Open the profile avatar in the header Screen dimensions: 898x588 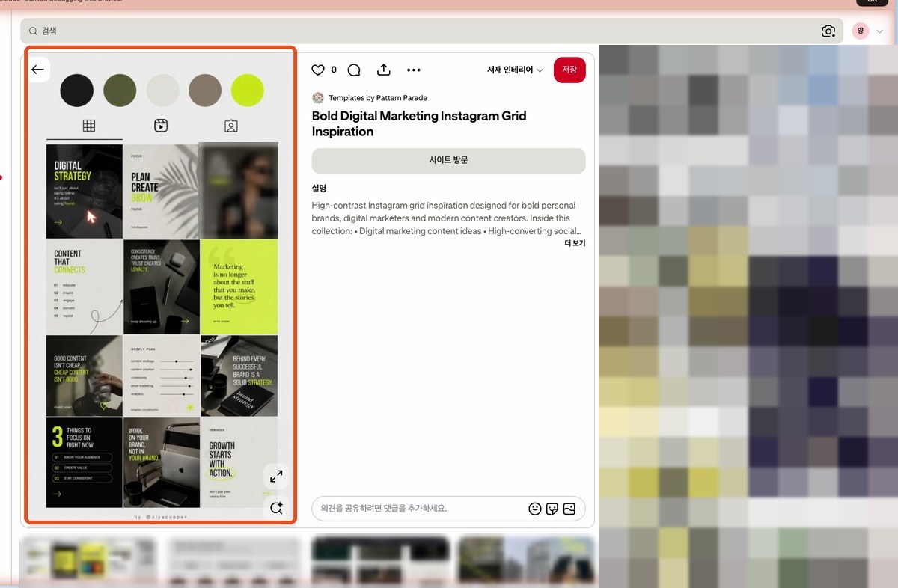pos(861,31)
